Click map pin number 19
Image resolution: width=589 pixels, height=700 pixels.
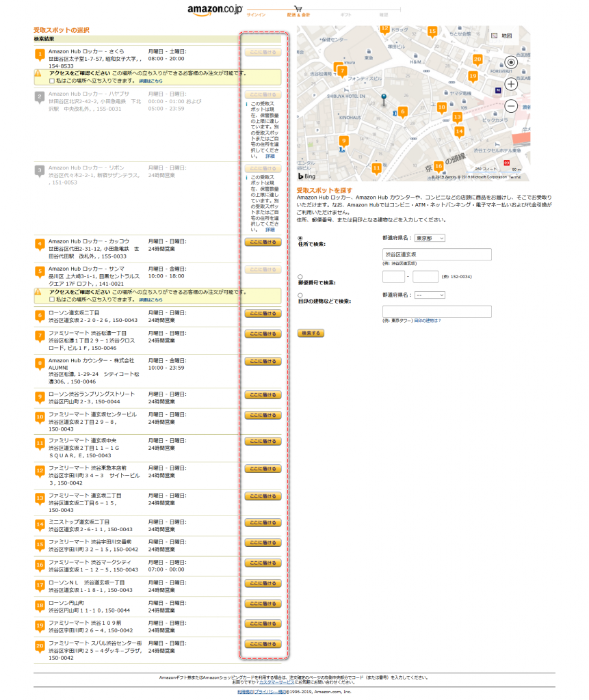(x=473, y=76)
